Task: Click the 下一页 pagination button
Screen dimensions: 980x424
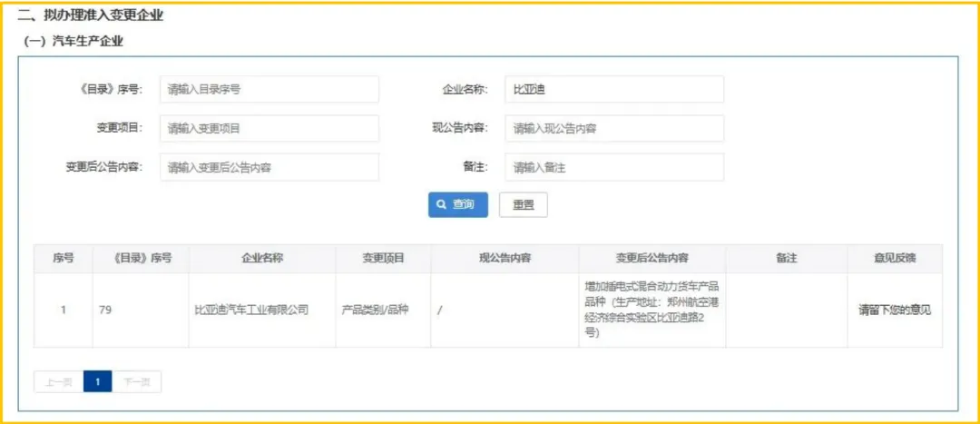Action: click(x=136, y=382)
